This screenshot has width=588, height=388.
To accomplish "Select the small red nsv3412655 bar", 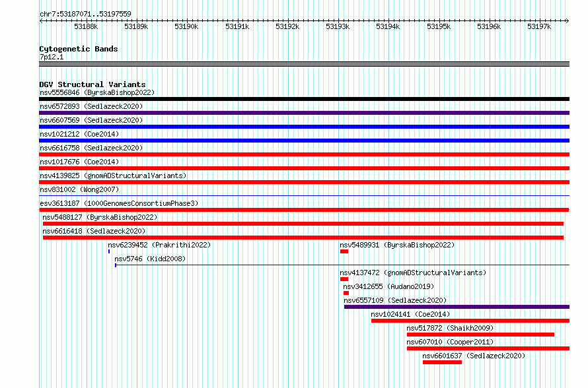I will (x=346, y=293).
